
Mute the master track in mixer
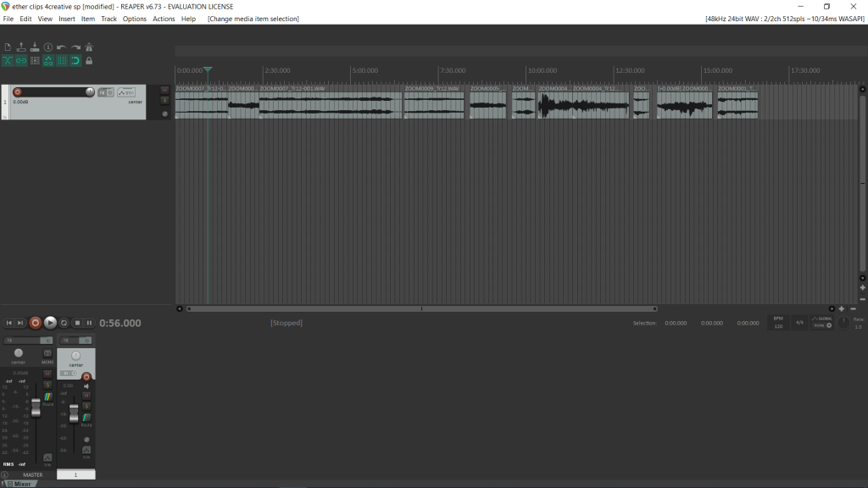pyautogui.click(x=47, y=374)
